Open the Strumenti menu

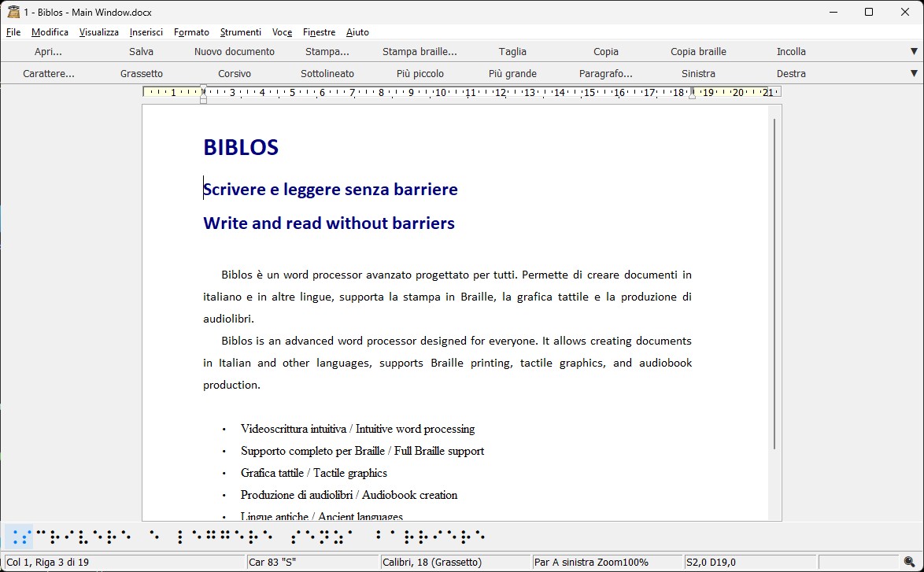click(240, 32)
